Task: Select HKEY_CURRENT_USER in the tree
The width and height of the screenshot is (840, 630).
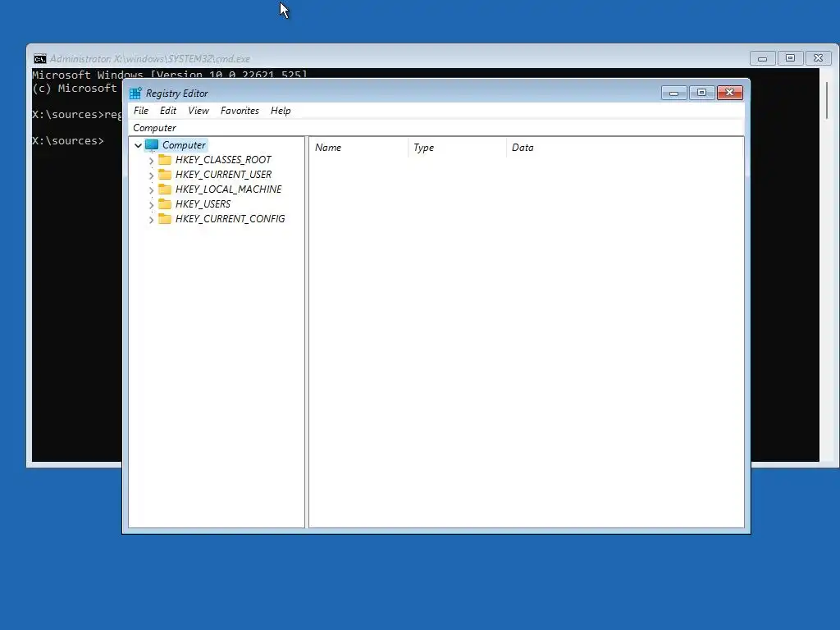Action: tap(223, 175)
